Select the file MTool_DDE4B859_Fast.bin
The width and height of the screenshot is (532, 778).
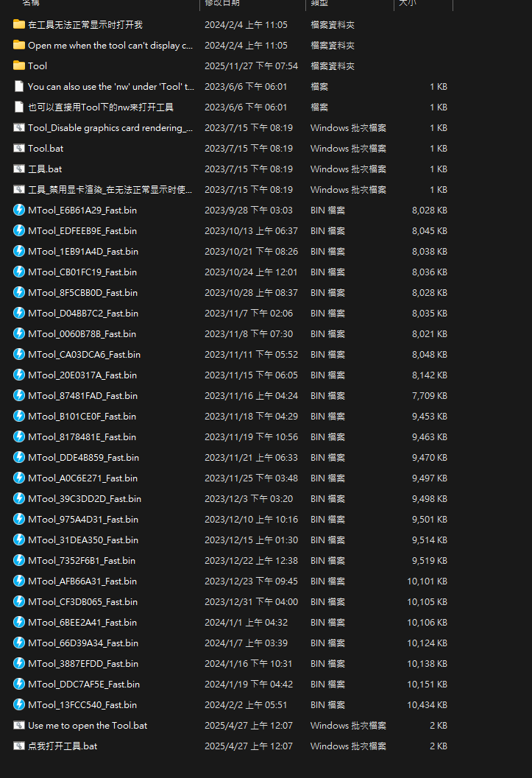click(x=83, y=457)
